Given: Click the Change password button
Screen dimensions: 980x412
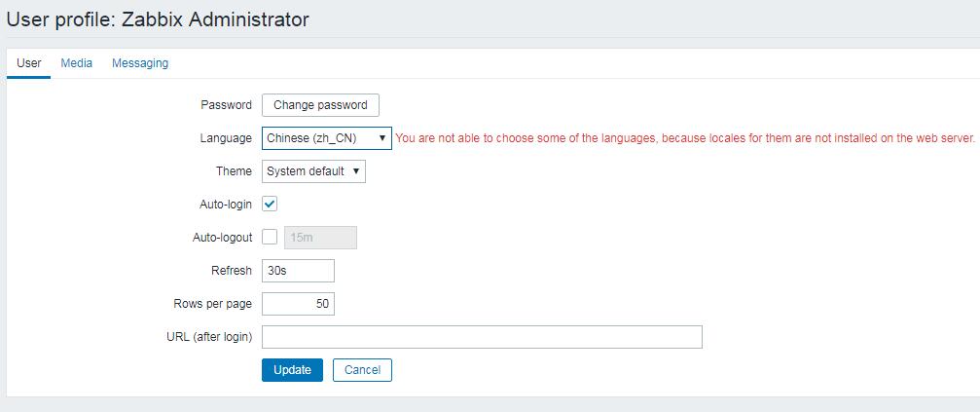Looking at the screenshot, I should [320, 105].
